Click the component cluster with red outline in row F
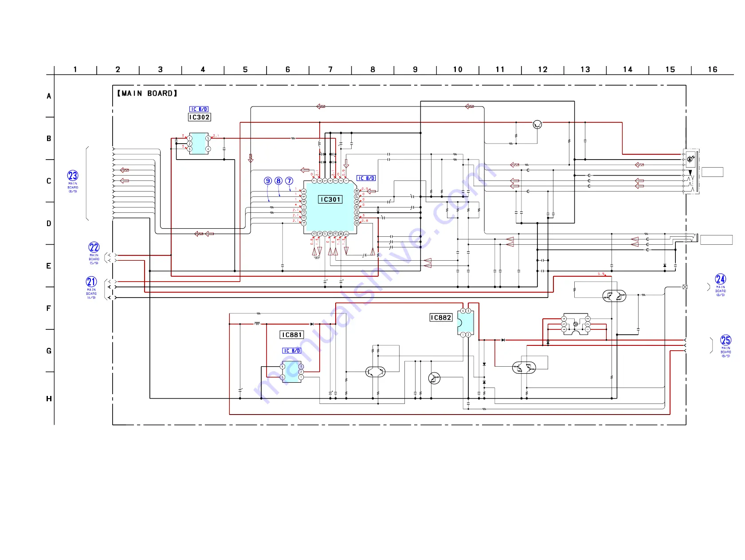This screenshot has width=745, height=560. click(575, 325)
